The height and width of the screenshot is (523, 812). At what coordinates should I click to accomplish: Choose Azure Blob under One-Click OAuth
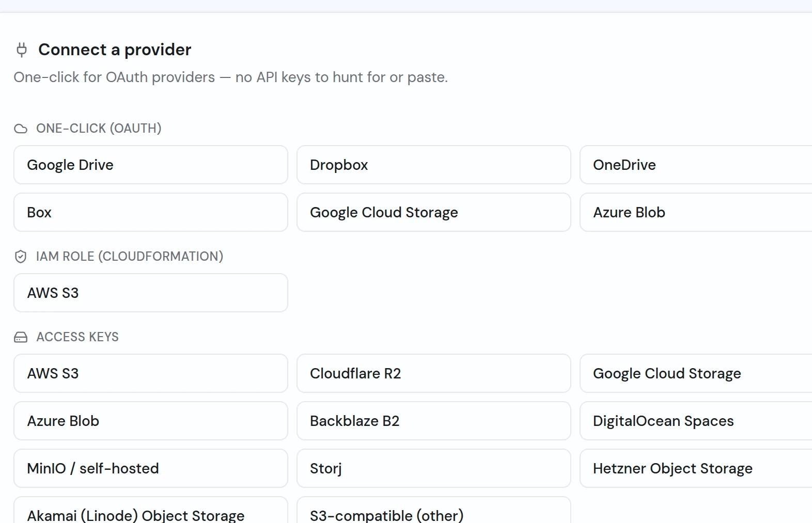[696, 212]
